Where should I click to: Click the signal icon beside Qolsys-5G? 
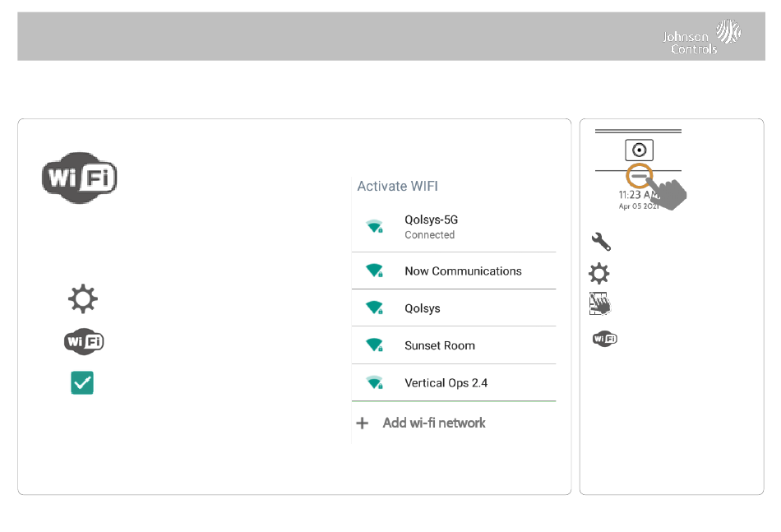pos(375,226)
